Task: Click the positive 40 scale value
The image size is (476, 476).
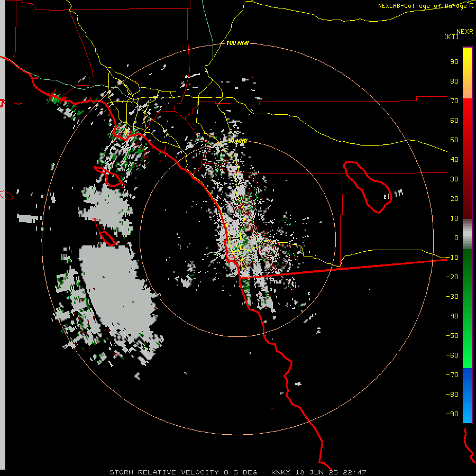Action: click(454, 160)
